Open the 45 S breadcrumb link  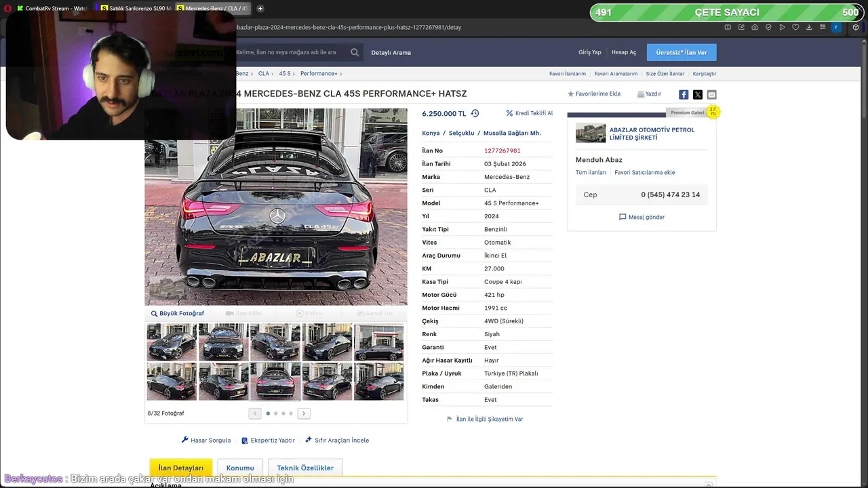click(285, 73)
